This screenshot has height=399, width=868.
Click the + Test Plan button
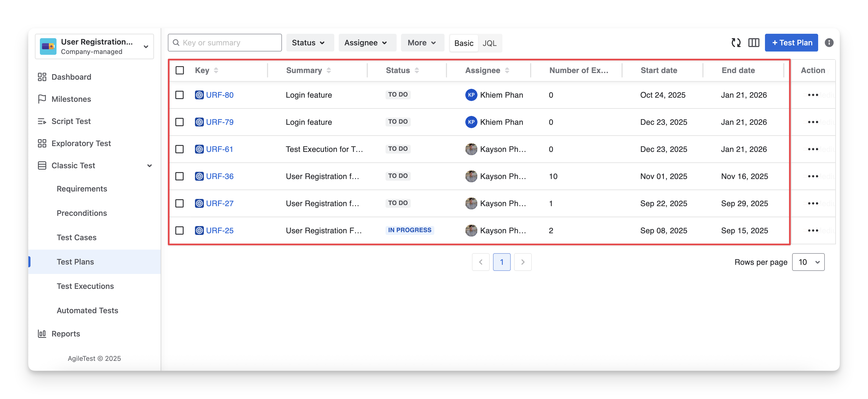tap(791, 43)
